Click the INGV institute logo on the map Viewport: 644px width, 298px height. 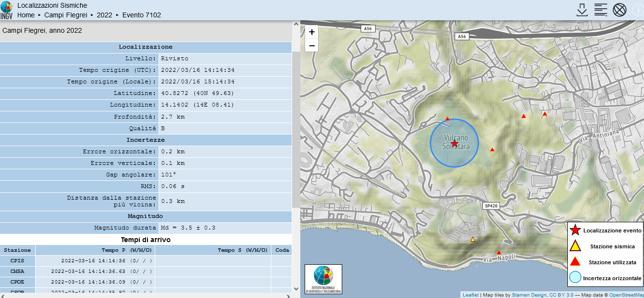(323, 279)
